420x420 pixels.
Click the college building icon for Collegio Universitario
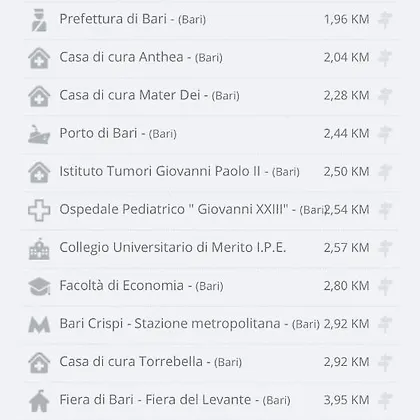[39, 249]
